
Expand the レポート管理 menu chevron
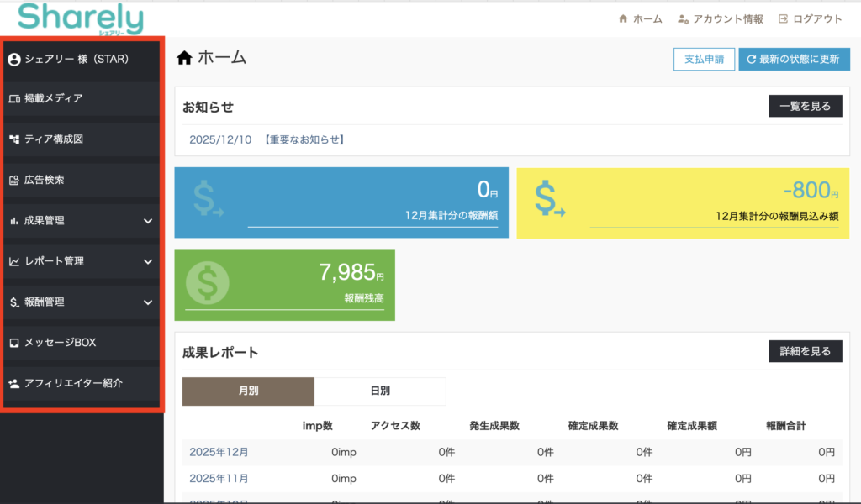pos(148,261)
